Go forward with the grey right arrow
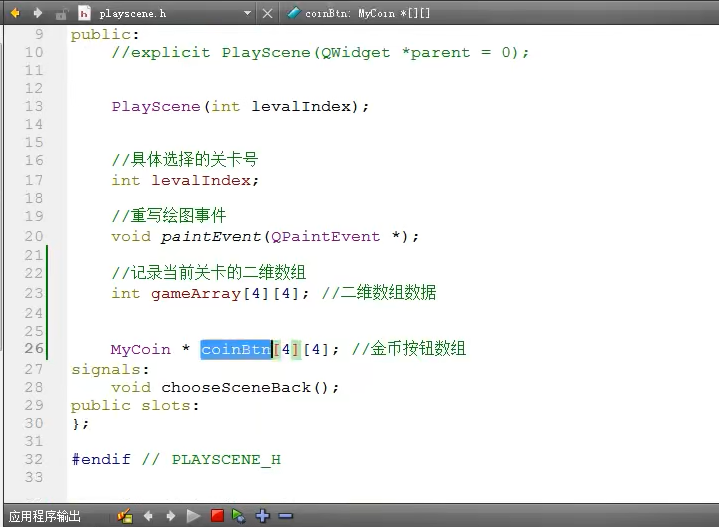The height and width of the screenshot is (527, 719). (38, 13)
